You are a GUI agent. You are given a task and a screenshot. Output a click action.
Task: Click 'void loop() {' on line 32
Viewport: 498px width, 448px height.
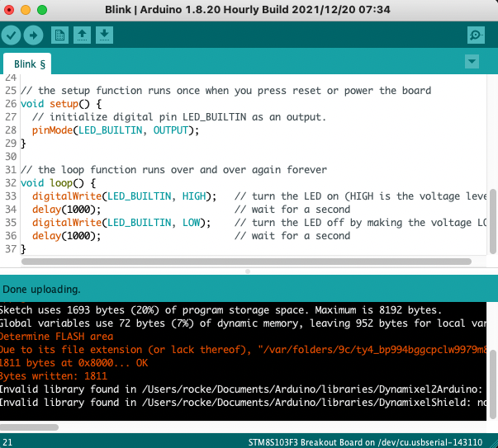[58, 183]
